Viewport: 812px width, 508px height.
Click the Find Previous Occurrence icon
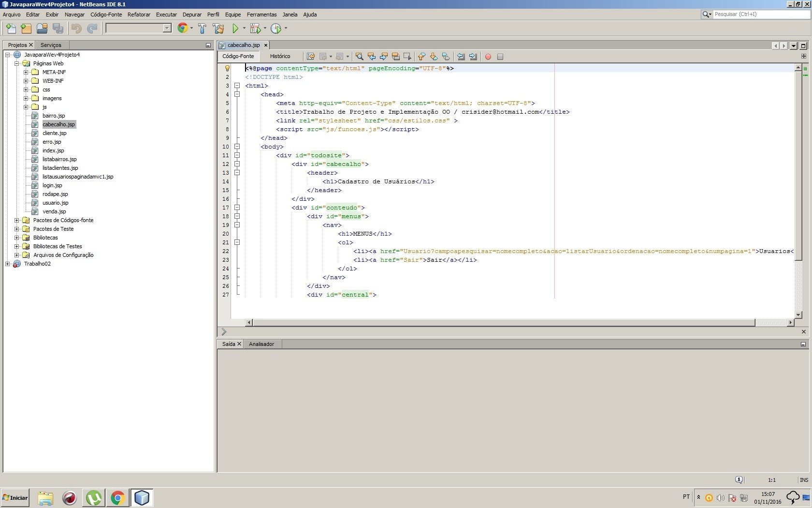tap(371, 57)
